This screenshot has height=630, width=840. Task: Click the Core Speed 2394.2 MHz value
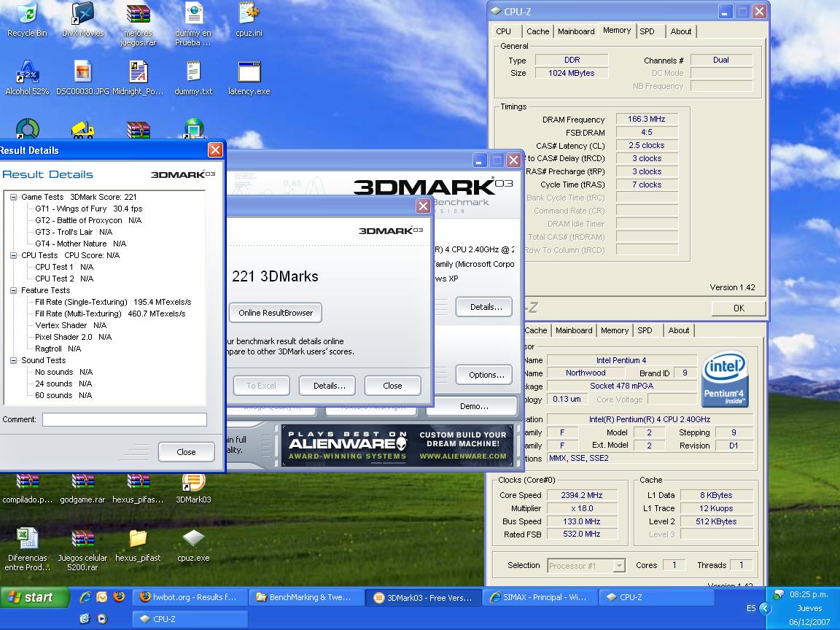click(582, 496)
